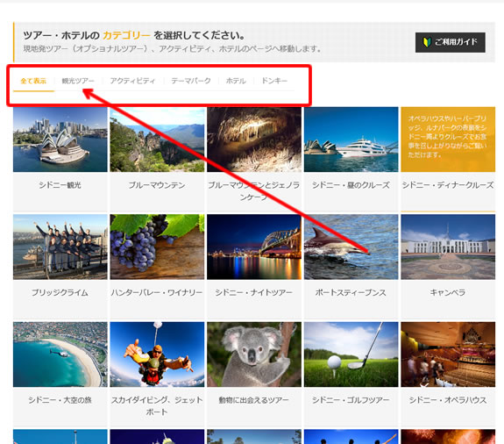The image size is (504, 444).
Task: Select the ドンキー tab
Action: tap(274, 81)
